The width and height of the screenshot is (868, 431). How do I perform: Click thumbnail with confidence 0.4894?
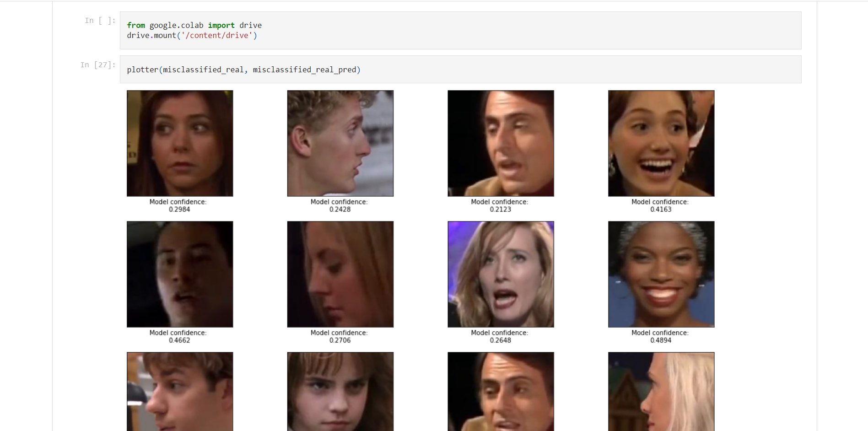(661, 274)
